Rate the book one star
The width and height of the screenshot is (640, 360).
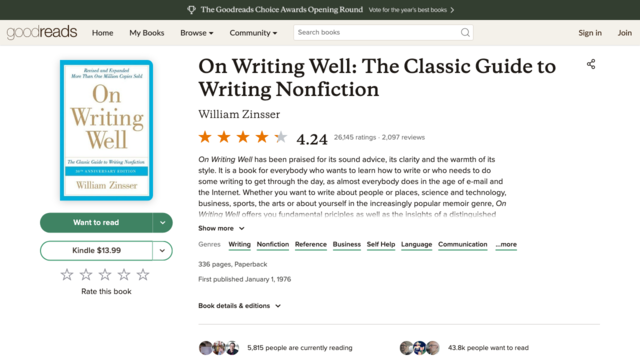point(67,275)
